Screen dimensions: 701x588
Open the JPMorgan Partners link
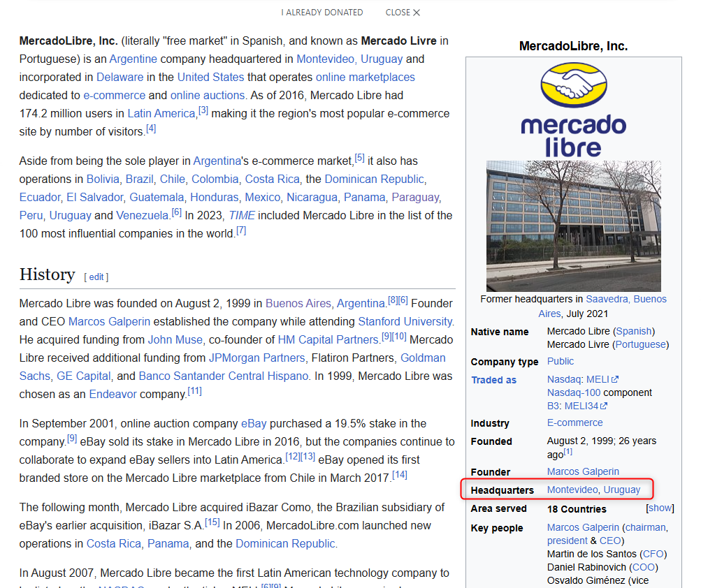(257, 358)
